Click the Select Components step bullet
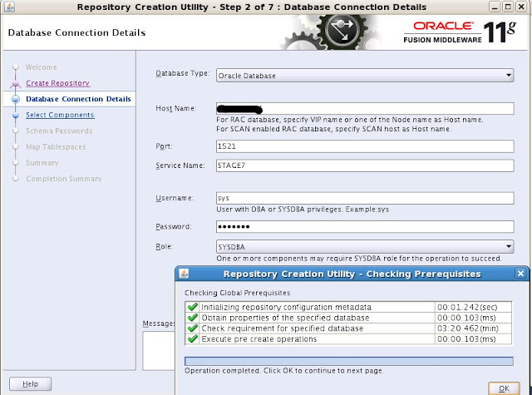Viewport: 532px width, 395px height. pos(15,116)
